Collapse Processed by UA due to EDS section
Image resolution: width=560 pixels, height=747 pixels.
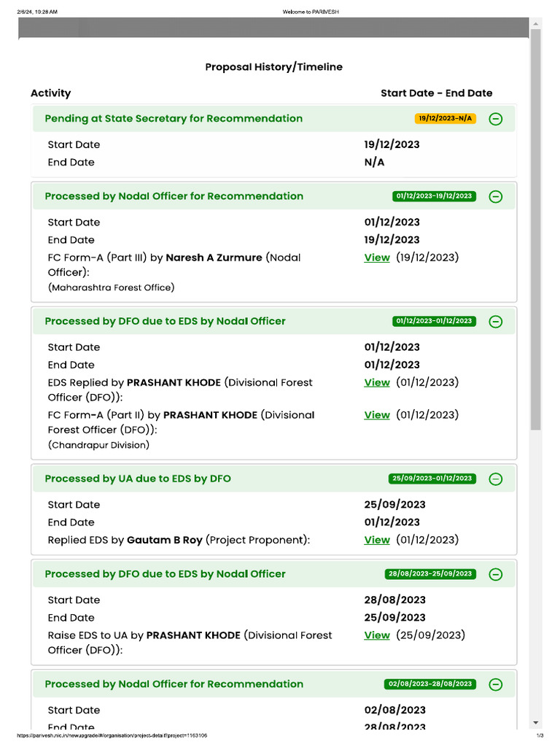495,479
